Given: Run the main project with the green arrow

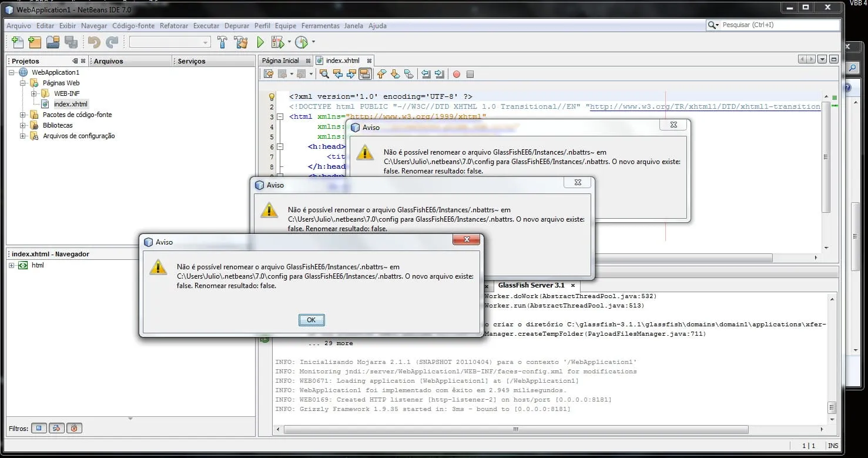Looking at the screenshot, I should pyautogui.click(x=260, y=42).
